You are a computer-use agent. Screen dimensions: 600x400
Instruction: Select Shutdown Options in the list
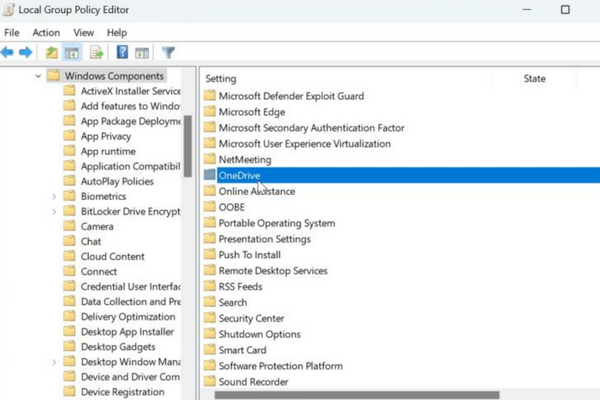pos(259,334)
